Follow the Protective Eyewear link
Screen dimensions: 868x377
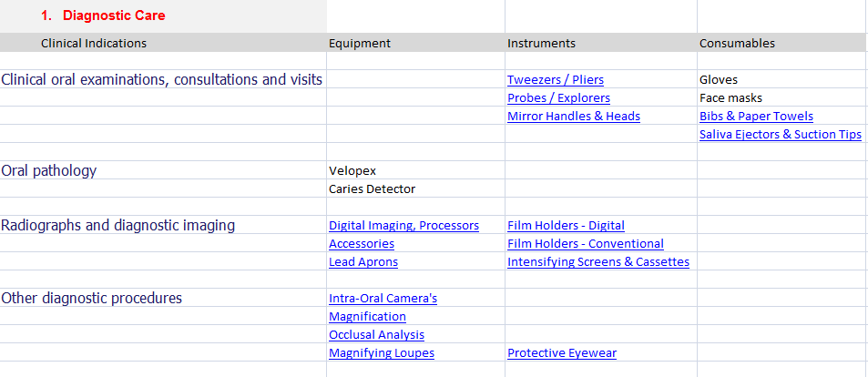click(x=562, y=353)
